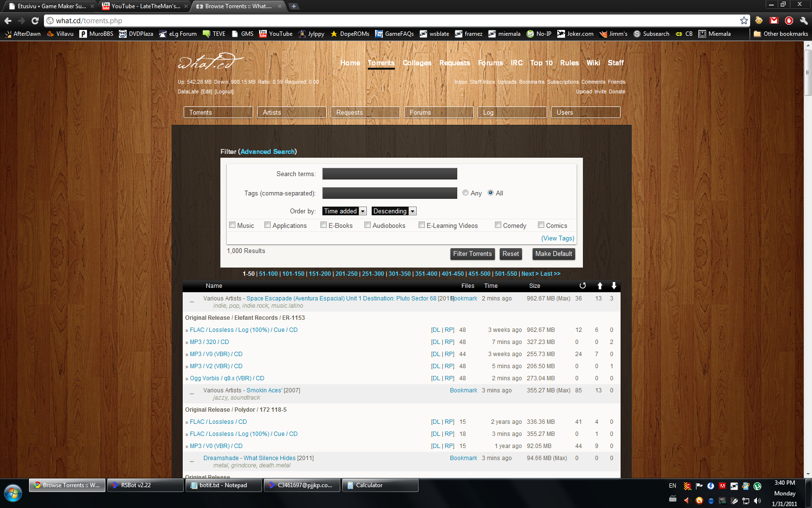Open the Chrome wrench settings menu

[x=803, y=20]
